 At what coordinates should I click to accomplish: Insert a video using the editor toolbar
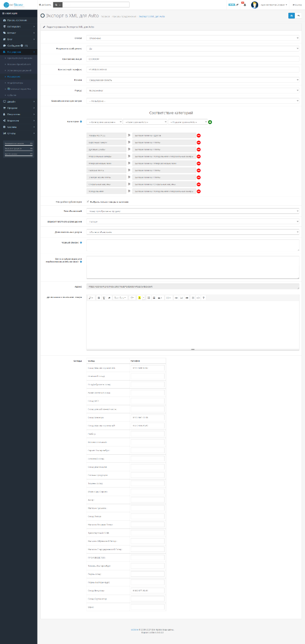tap(187, 297)
